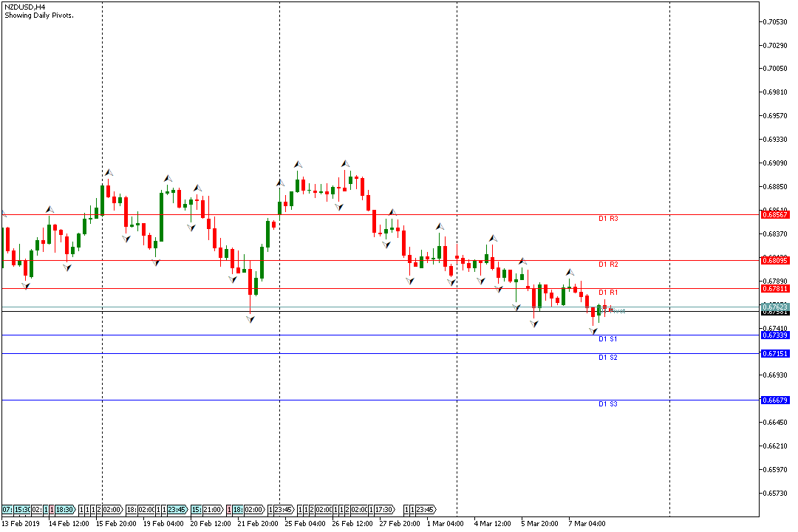Screen dimensions: 798x532
Task: Click the '5 Mar 20:00' time label
Action: pyautogui.click(x=540, y=523)
